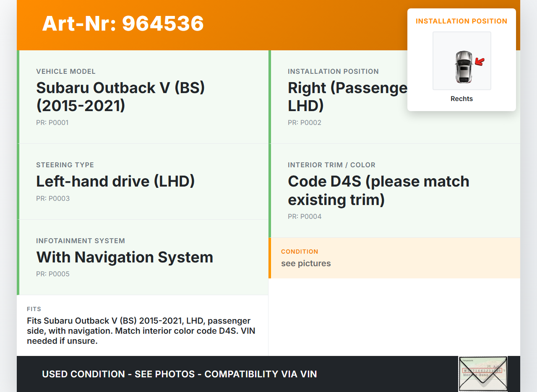This screenshot has height=392, width=537.
Task: Click the 'see pictures' condition text
Action: pos(306,264)
